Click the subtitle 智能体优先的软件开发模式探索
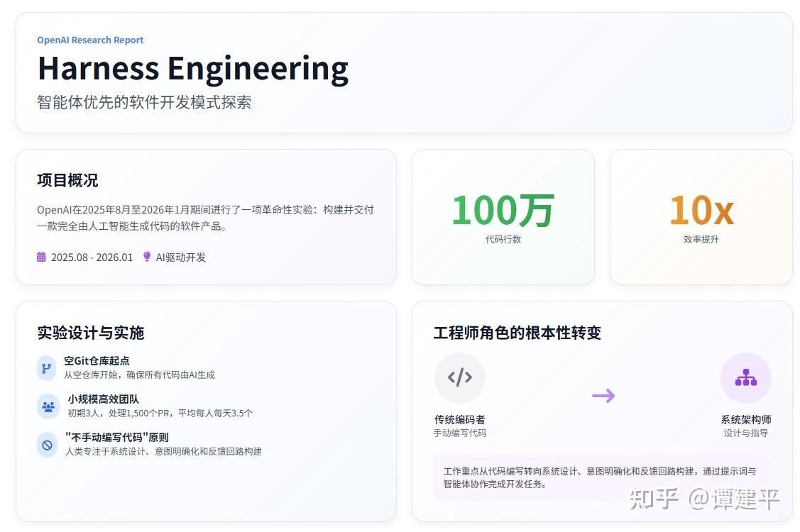 [x=144, y=102]
